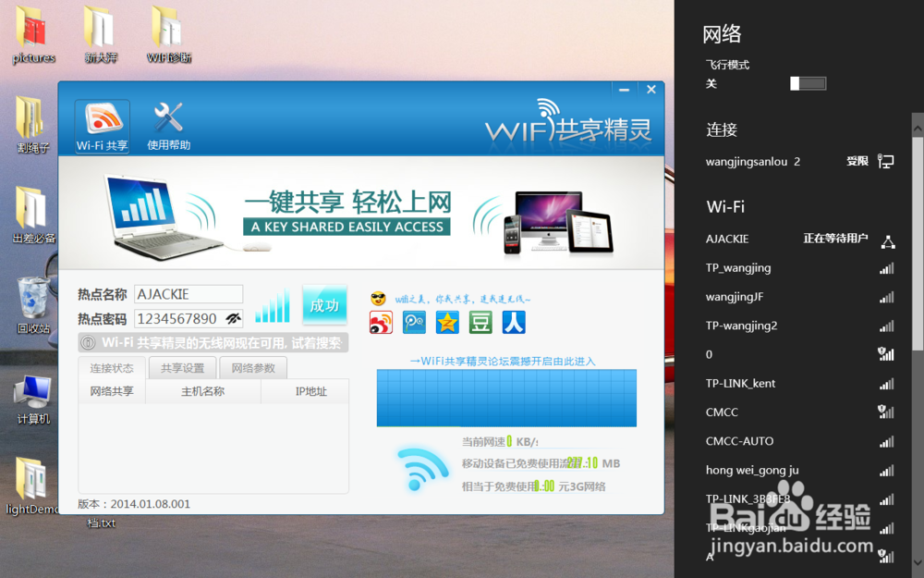Image resolution: width=924 pixels, height=578 pixels.
Task: Click the 网络共享 column header
Action: (112, 391)
